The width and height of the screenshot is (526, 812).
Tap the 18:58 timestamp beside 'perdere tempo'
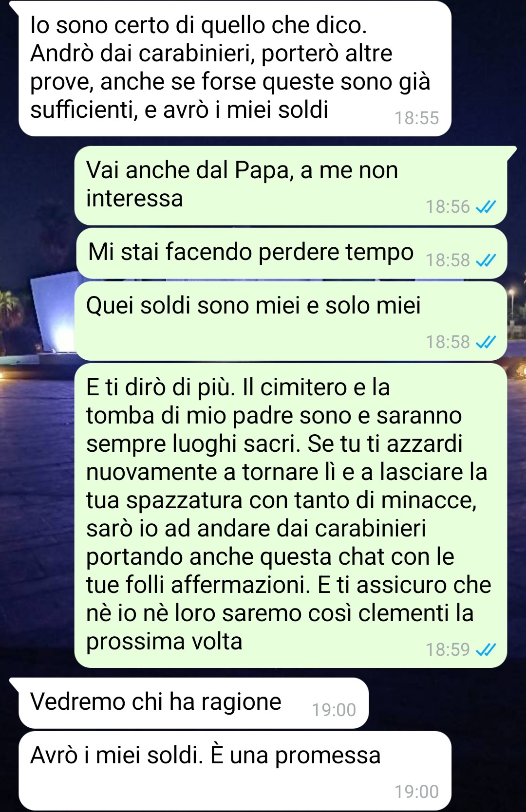pos(448,260)
